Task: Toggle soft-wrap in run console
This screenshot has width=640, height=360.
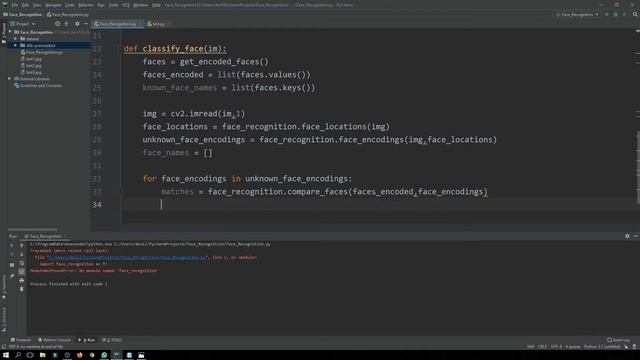Action: pos(22,263)
